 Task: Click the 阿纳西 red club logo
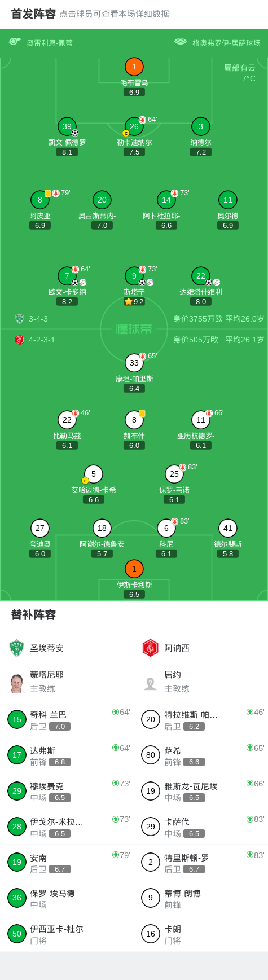[x=150, y=648]
